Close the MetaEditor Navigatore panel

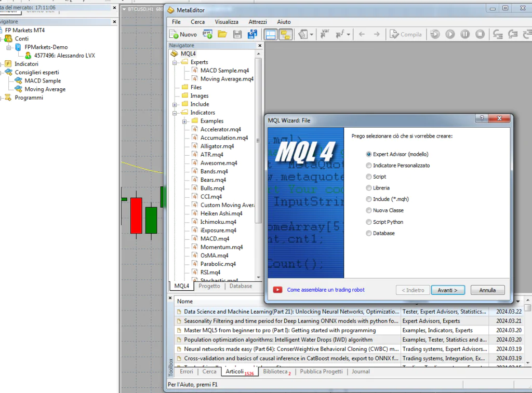(x=260, y=46)
